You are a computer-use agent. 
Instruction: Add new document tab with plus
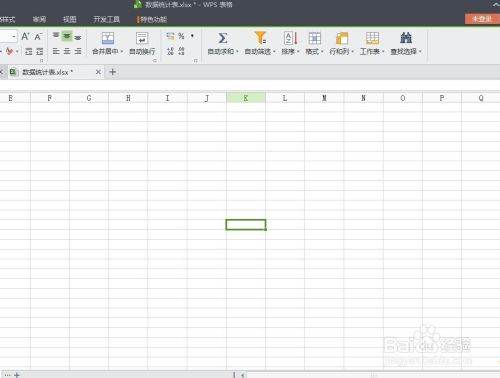113,72
